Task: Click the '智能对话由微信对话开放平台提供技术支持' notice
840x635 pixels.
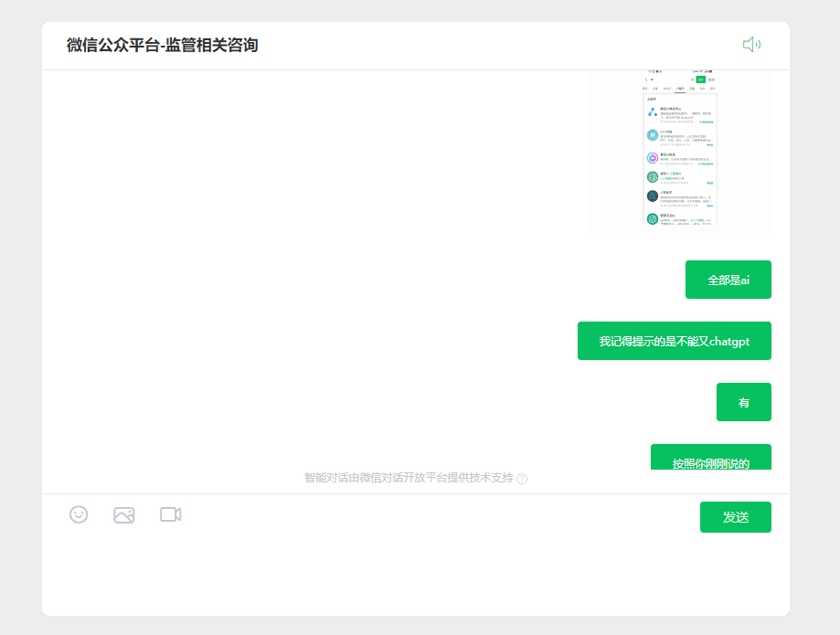Action: pyautogui.click(x=409, y=478)
